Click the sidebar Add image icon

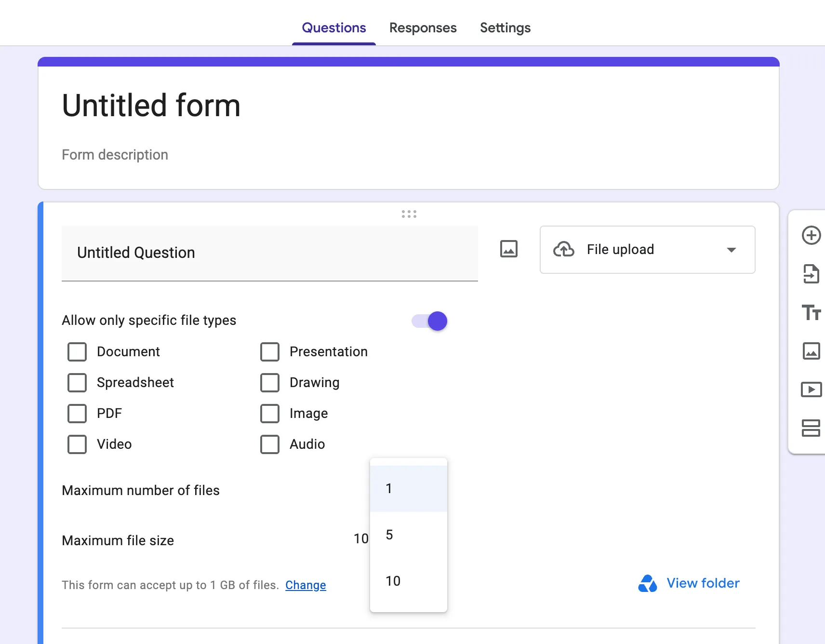pos(811,351)
